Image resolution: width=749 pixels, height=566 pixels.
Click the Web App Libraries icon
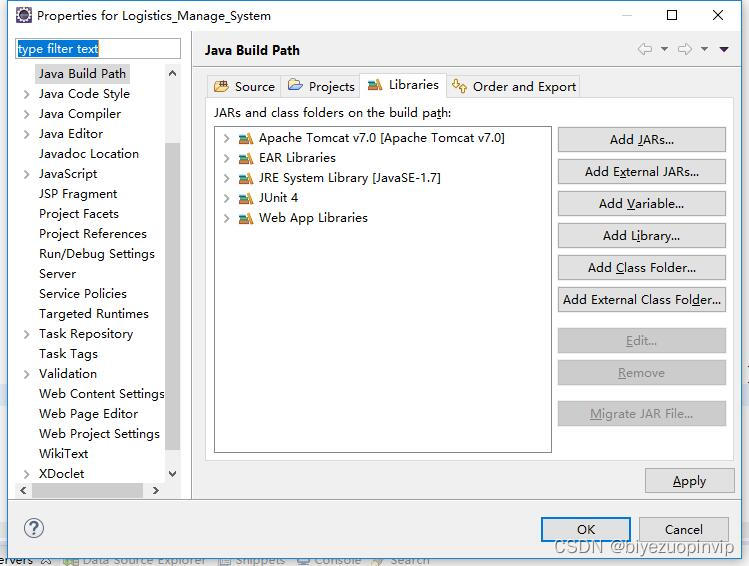tap(246, 218)
